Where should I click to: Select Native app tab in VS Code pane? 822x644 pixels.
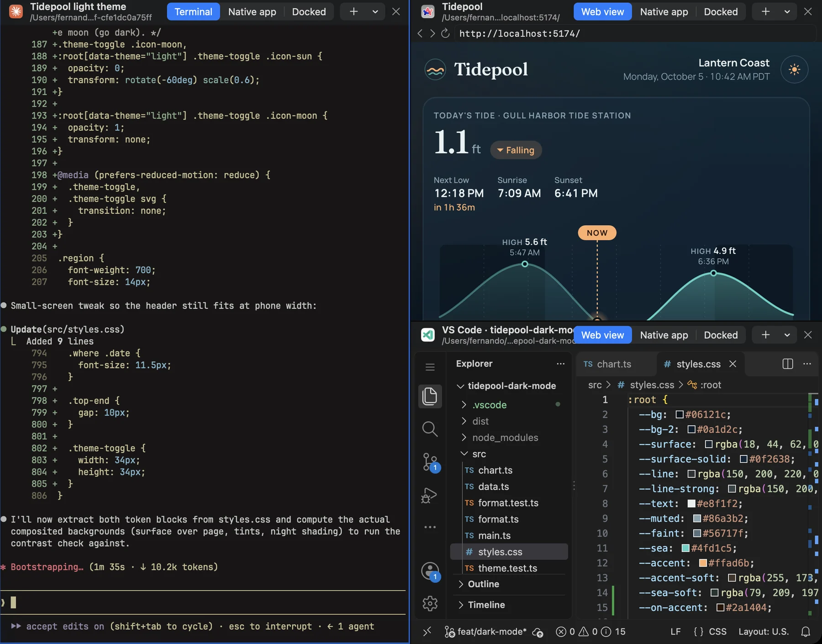664,335
